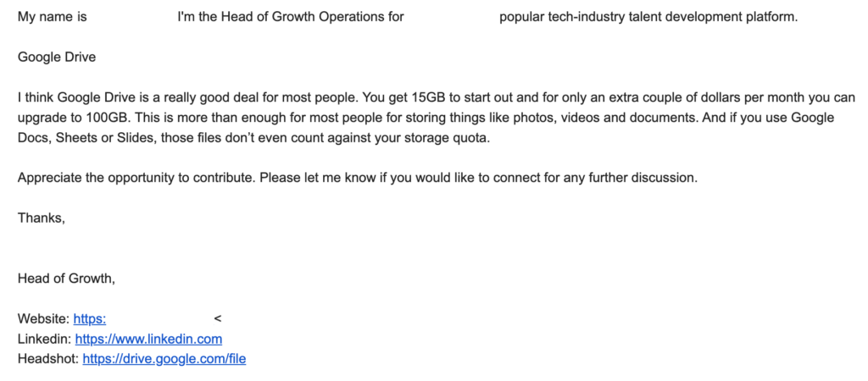Click the 'Thanks,' closing line
Screen dimensions: 868x381
coord(41,218)
